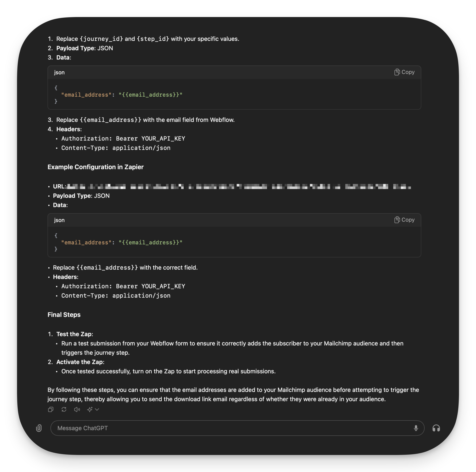
Task: Click the sparkle change-model icon
Action: pyautogui.click(x=90, y=410)
